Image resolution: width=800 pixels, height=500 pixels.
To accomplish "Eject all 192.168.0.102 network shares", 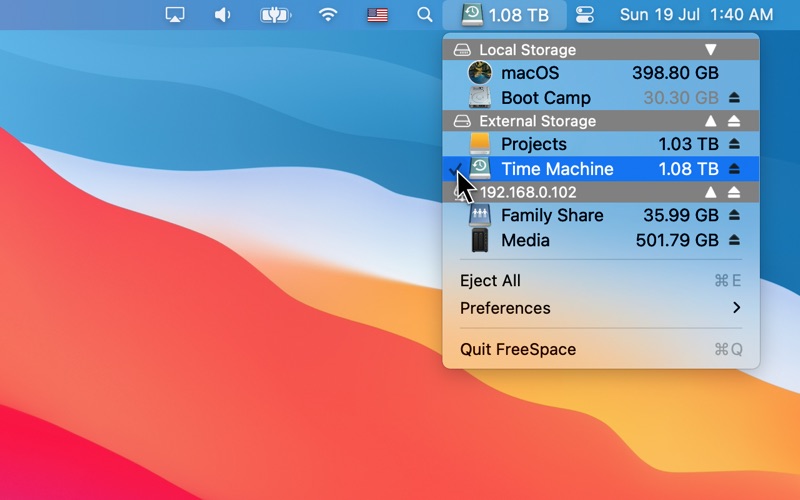I will (x=734, y=192).
